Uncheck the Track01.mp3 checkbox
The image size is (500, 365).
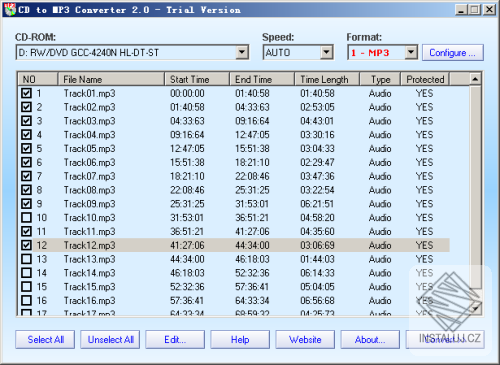(26, 93)
